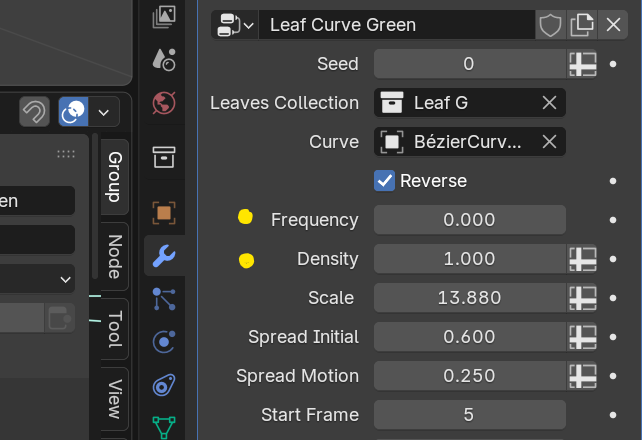Toggle attribute input for Seed field
The height and width of the screenshot is (440, 642).
pyautogui.click(x=583, y=64)
